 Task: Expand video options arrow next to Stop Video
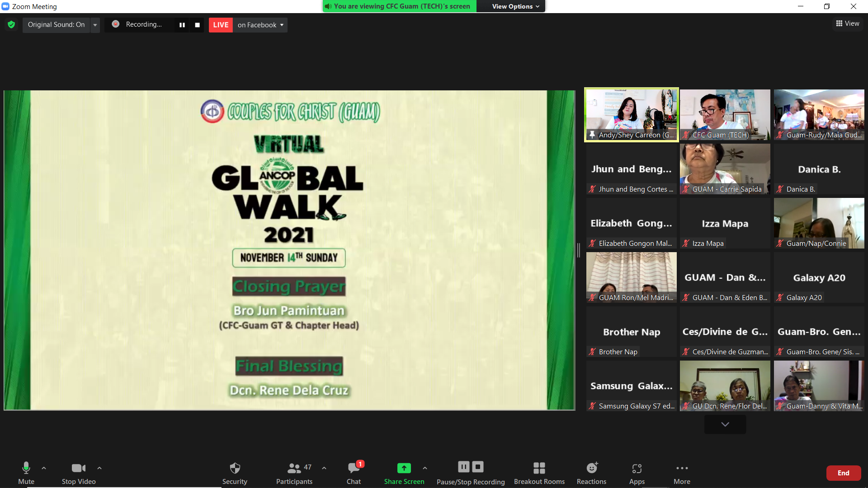click(99, 468)
